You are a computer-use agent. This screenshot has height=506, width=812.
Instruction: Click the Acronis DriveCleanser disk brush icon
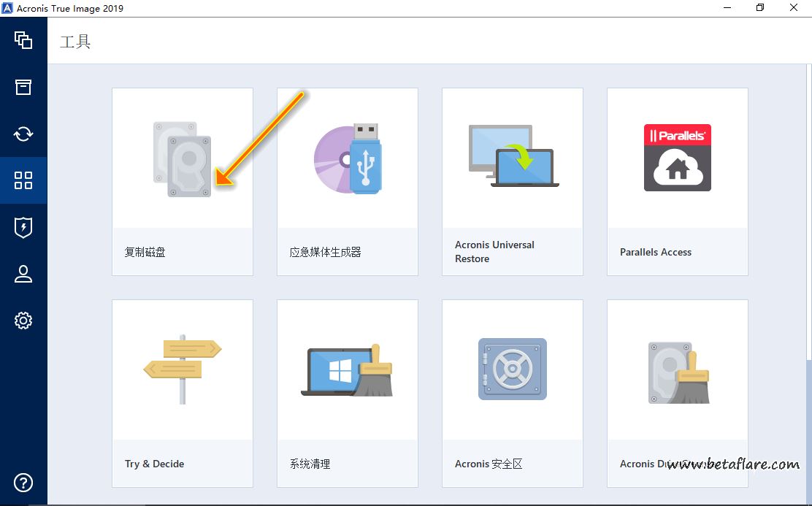coord(678,372)
